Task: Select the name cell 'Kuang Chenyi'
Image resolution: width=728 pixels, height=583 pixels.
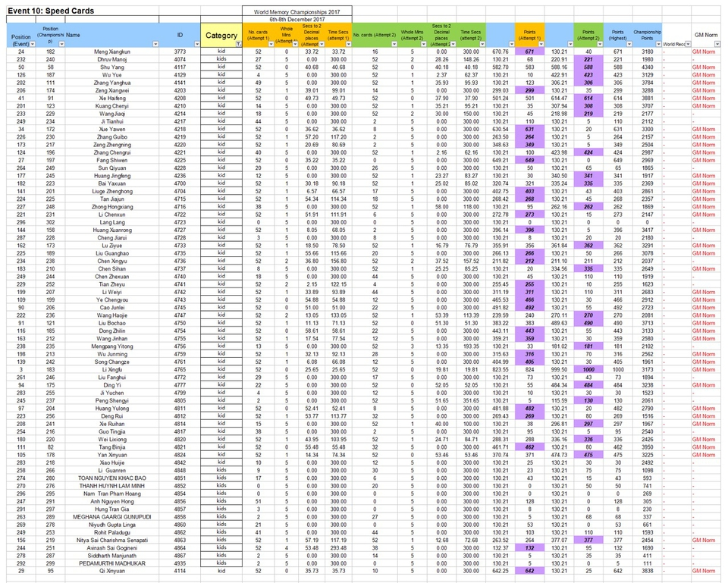Action: [112, 106]
